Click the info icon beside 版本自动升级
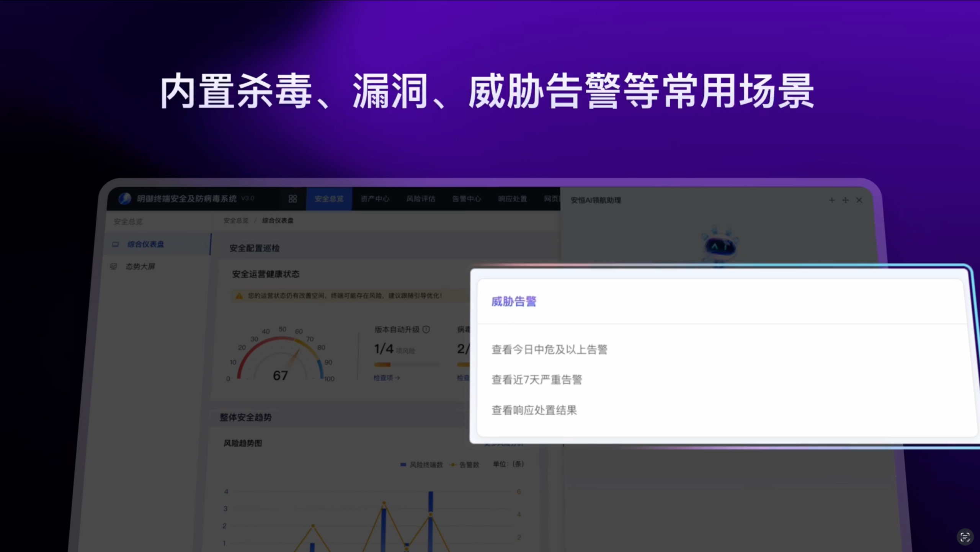The height and width of the screenshot is (552, 980). 426,330
